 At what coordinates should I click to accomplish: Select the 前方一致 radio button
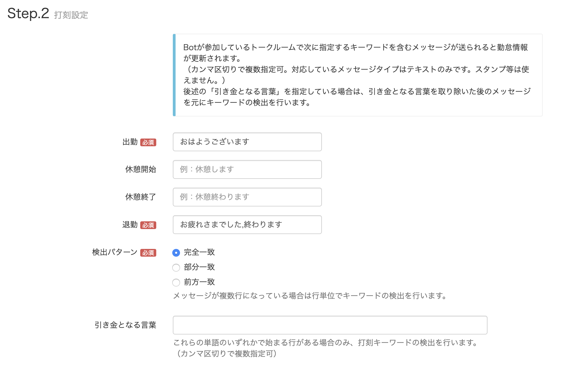[x=176, y=283]
